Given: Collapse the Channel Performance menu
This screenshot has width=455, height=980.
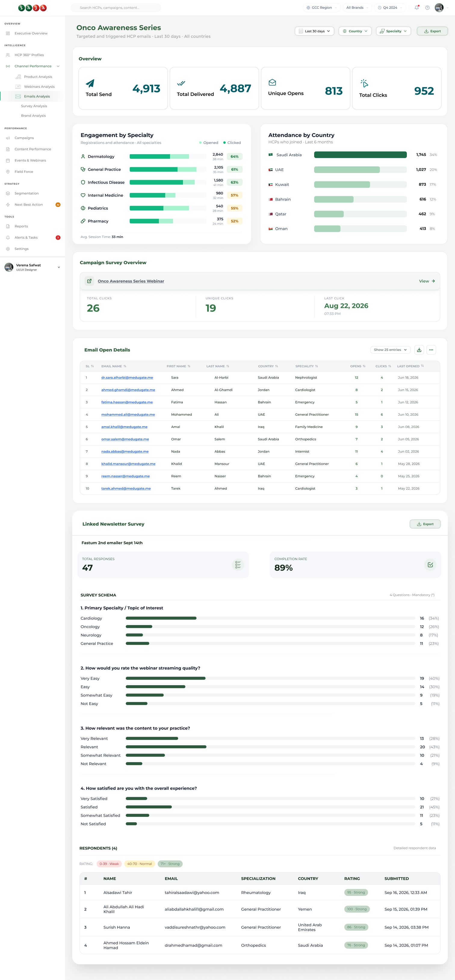Looking at the screenshot, I should 58,66.
